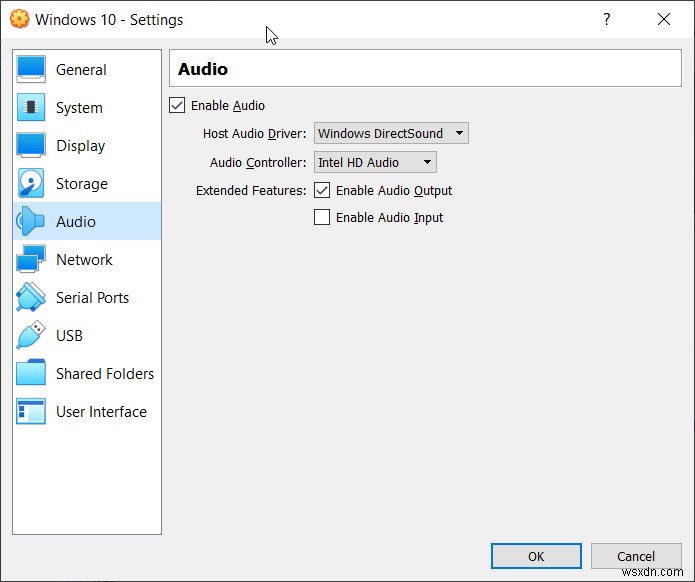This screenshot has height=582, width=695.
Task: Switch to System settings
Action: coord(87,108)
